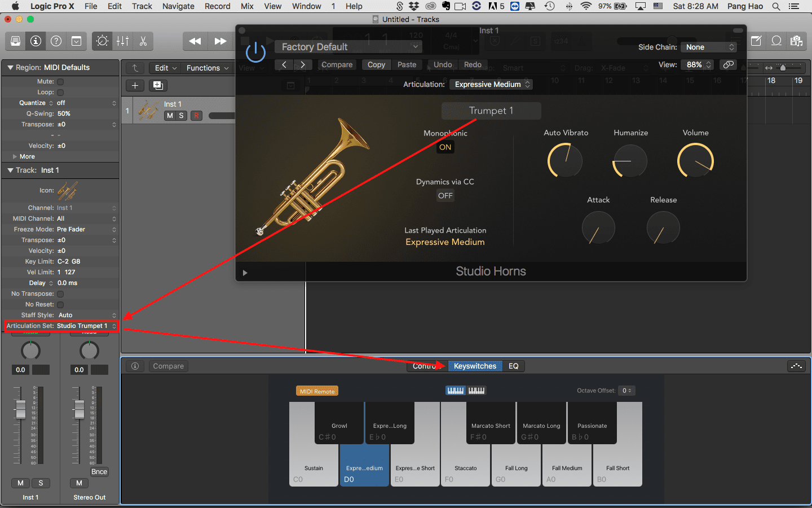Toggle the Studio Horns plugin power button

pyautogui.click(x=255, y=52)
